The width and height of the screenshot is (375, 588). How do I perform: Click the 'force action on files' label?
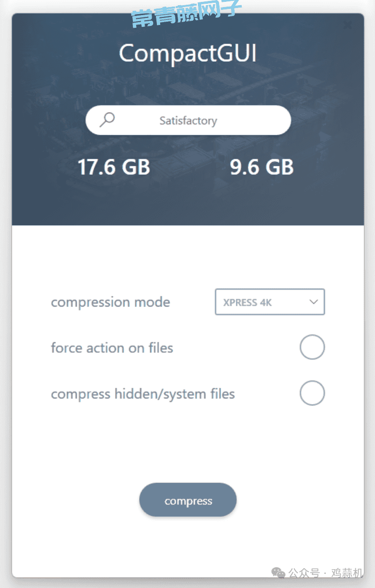112,348
